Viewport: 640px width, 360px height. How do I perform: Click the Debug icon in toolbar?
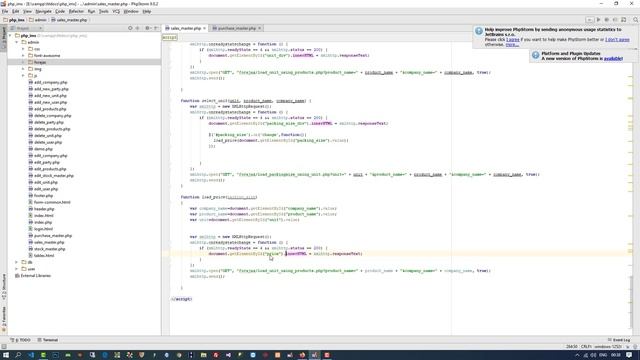click(607, 20)
